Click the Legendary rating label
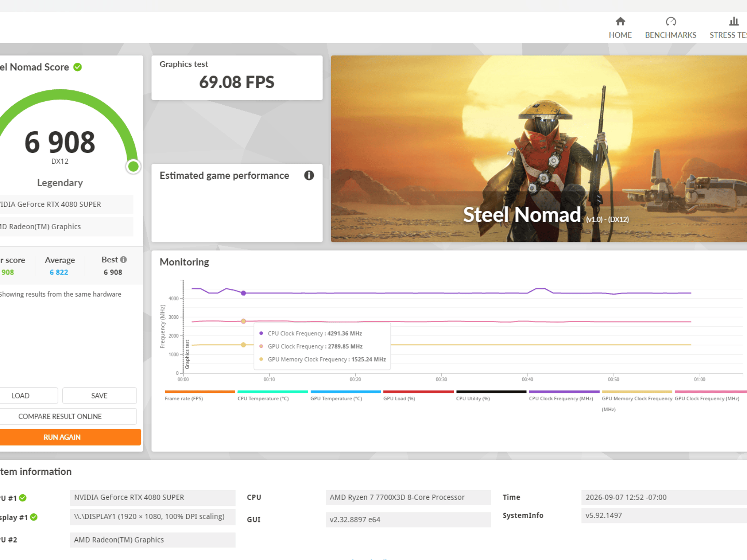 click(x=60, y=183)
